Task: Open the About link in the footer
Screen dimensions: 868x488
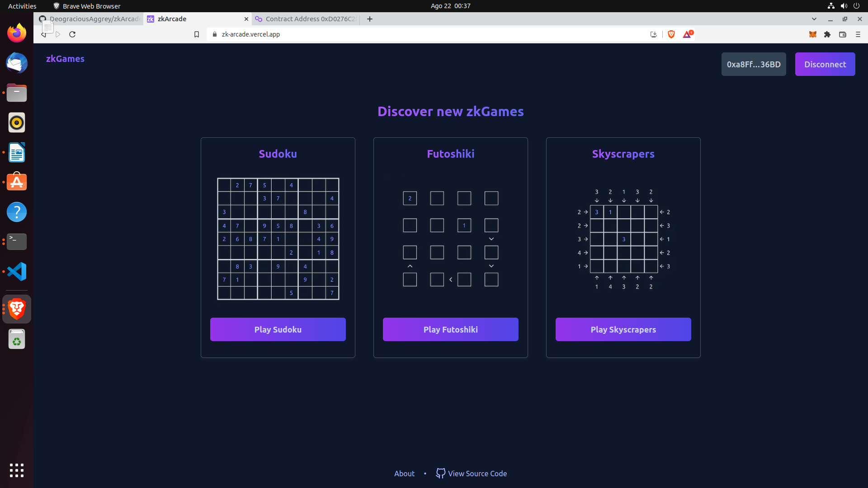Action: tap(404, 474)
